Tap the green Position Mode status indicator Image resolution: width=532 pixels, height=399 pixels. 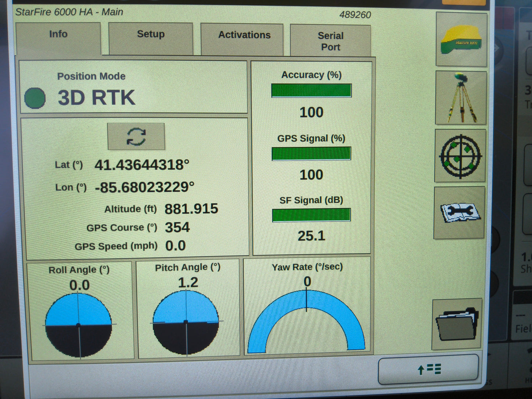(35, 98)
